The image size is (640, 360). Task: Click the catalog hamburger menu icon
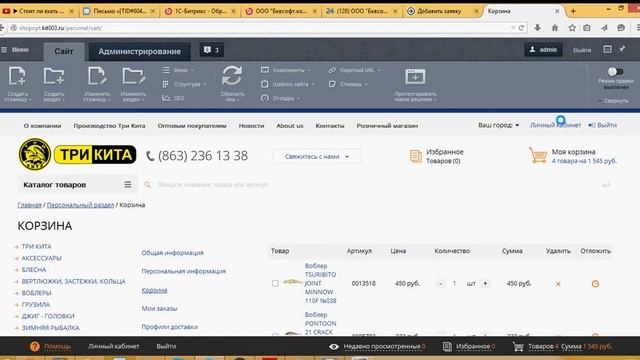click(x=128, y=184)
